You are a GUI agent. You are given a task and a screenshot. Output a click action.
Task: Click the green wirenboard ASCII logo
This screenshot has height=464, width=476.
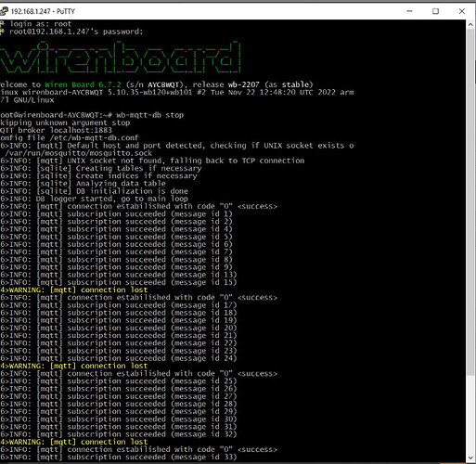pos(120,58)
